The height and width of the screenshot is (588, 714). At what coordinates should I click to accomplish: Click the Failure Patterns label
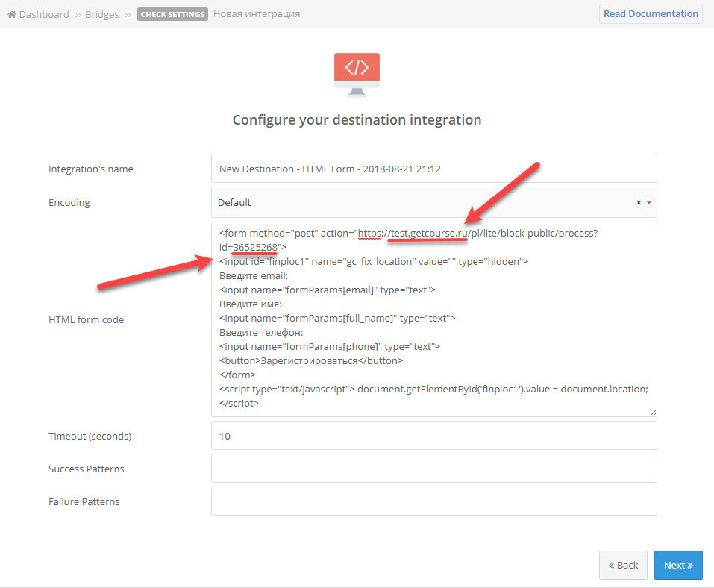(84, 502)
